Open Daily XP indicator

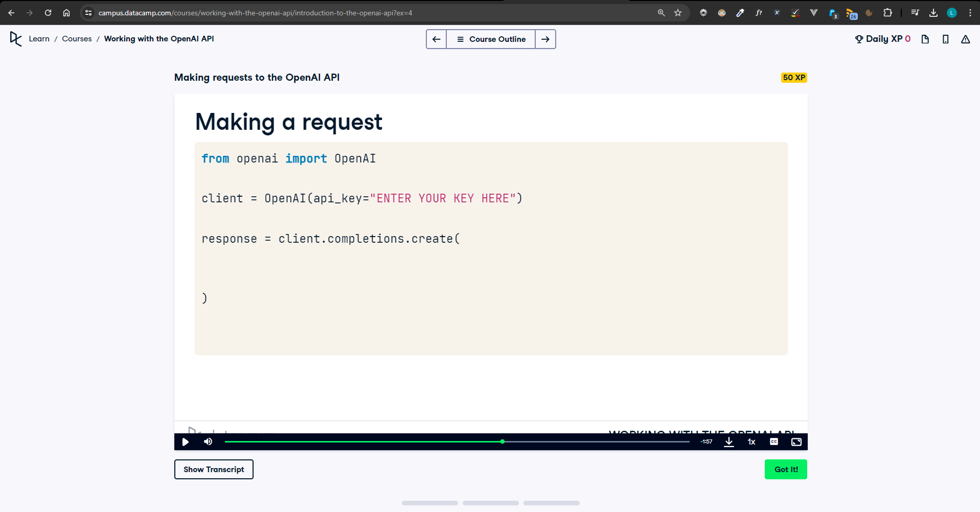click(x=883, y=39)
